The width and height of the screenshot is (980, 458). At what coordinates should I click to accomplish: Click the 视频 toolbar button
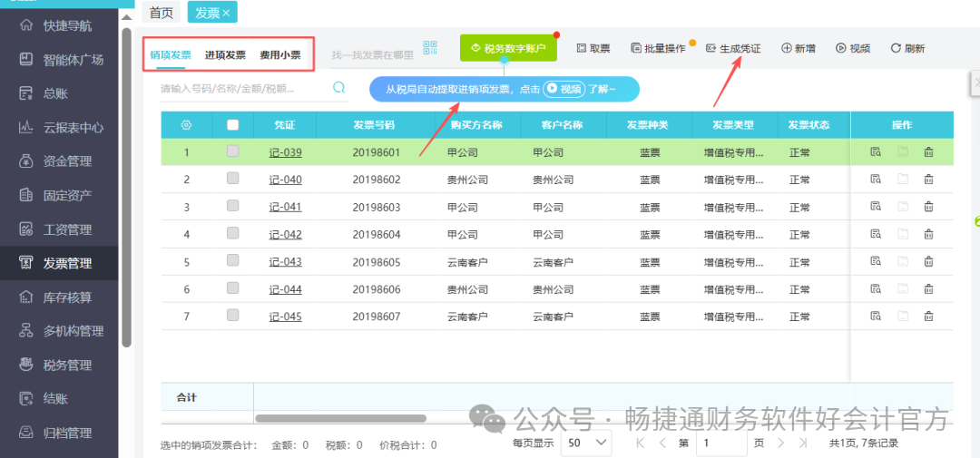click(852, 48)
